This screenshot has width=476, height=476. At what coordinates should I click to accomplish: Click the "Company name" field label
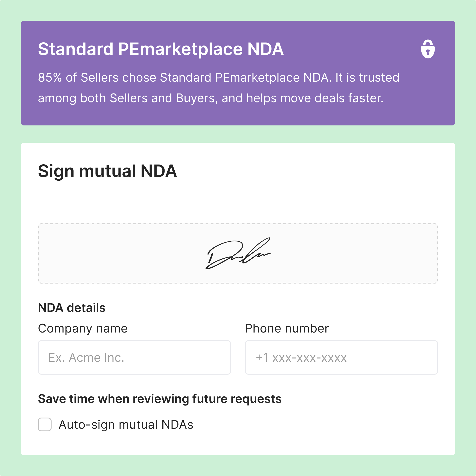83,328
